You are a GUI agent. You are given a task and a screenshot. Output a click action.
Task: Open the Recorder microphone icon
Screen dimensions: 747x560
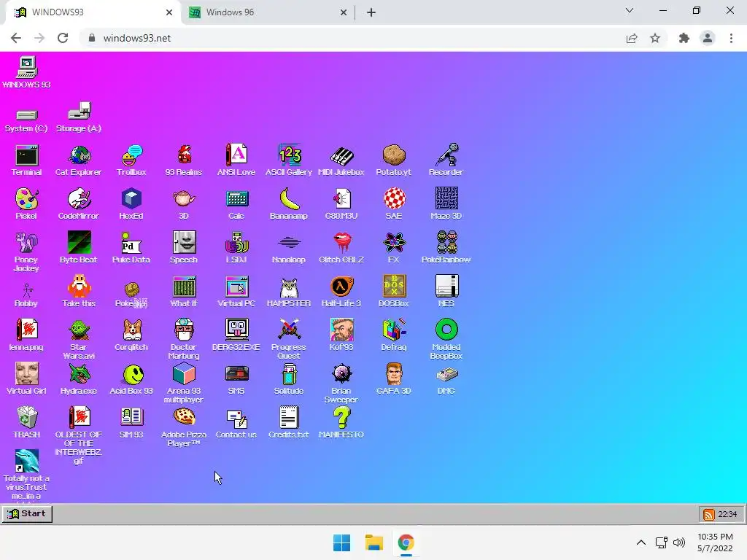[446, 161]
